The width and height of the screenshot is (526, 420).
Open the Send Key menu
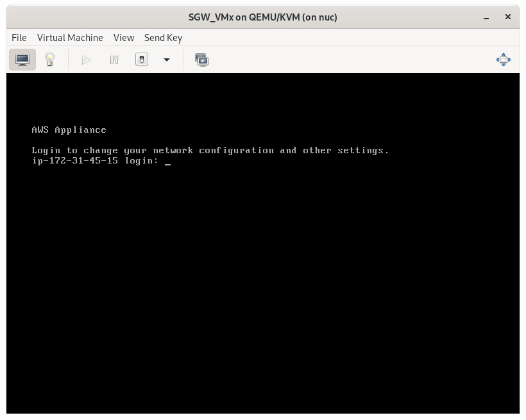click(163, 38)
